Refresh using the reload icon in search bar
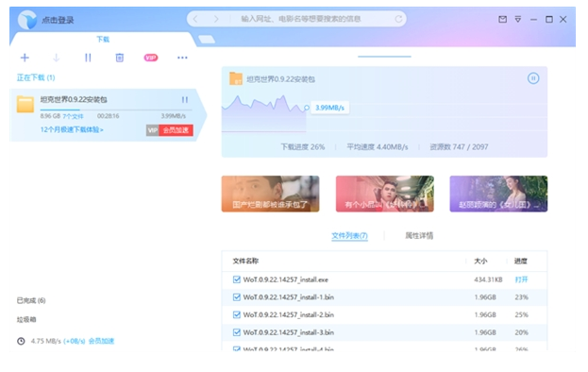 click(398, 19)
